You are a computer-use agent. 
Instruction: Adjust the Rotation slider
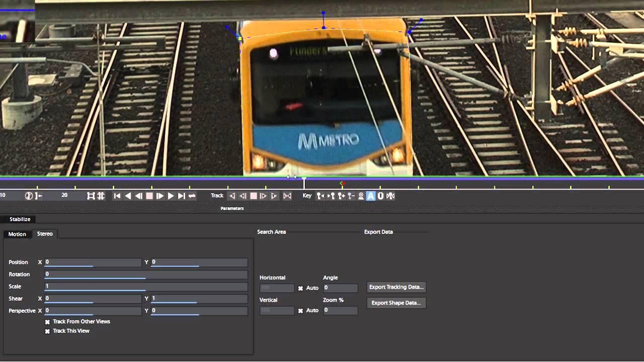pos(146,275)
